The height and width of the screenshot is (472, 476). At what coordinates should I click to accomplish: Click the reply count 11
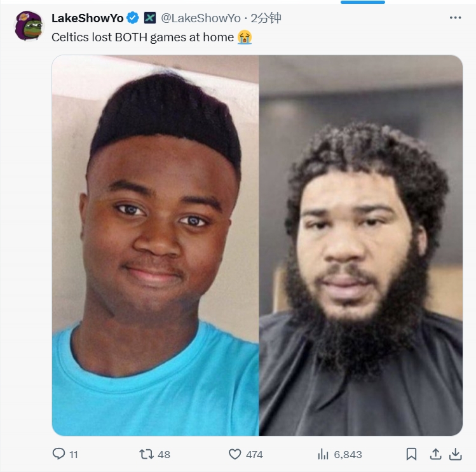click(74, 454)
